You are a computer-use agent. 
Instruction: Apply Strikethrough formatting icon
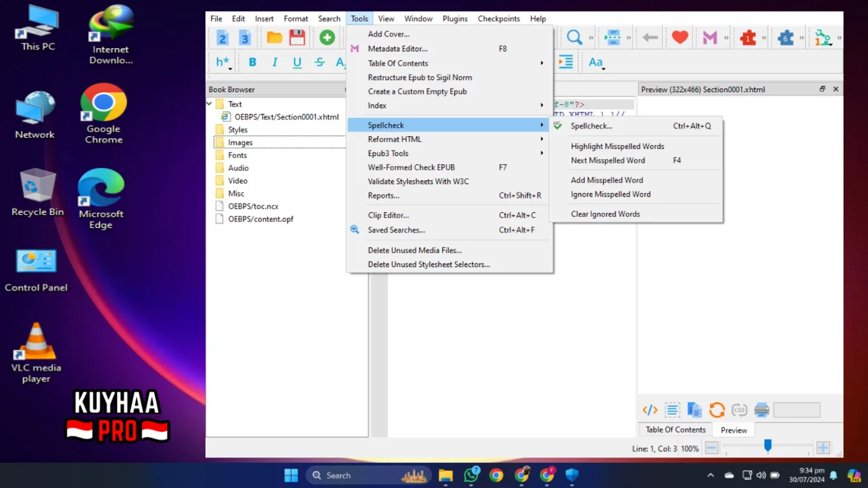pos(319,62)
